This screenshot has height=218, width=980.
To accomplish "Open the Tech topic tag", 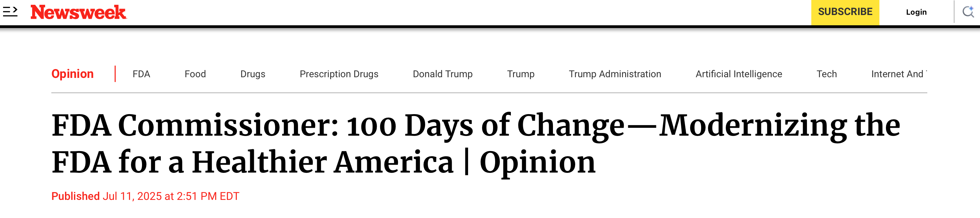I will coord(826,74).
